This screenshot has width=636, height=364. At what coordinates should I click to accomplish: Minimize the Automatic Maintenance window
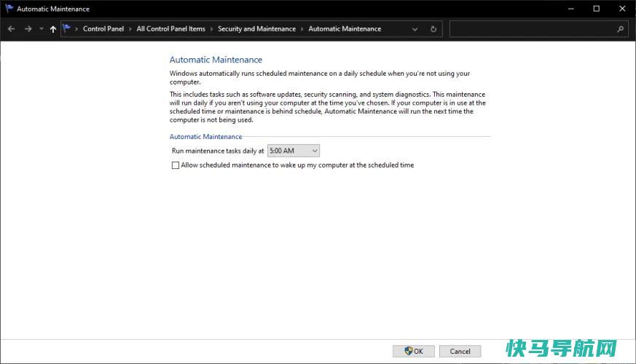[570, 9]
